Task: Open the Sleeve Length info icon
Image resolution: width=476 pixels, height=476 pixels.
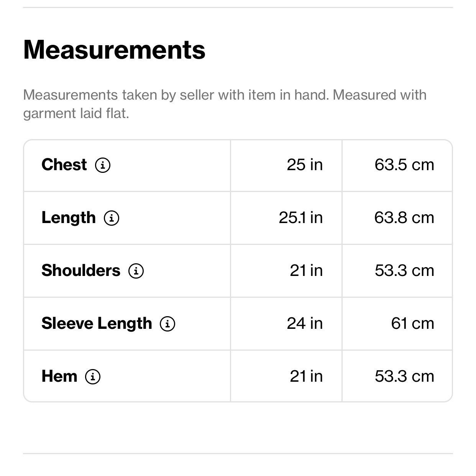Action: pos(167,324)
